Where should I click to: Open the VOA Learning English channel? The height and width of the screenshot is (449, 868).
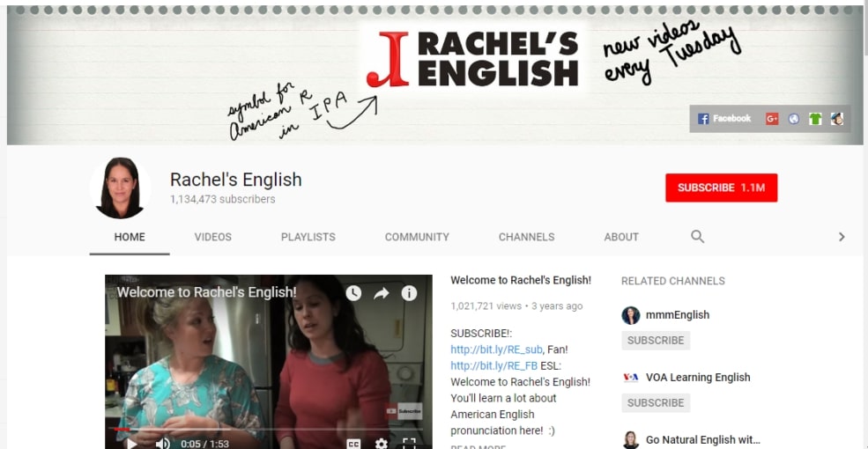[698, 378]
